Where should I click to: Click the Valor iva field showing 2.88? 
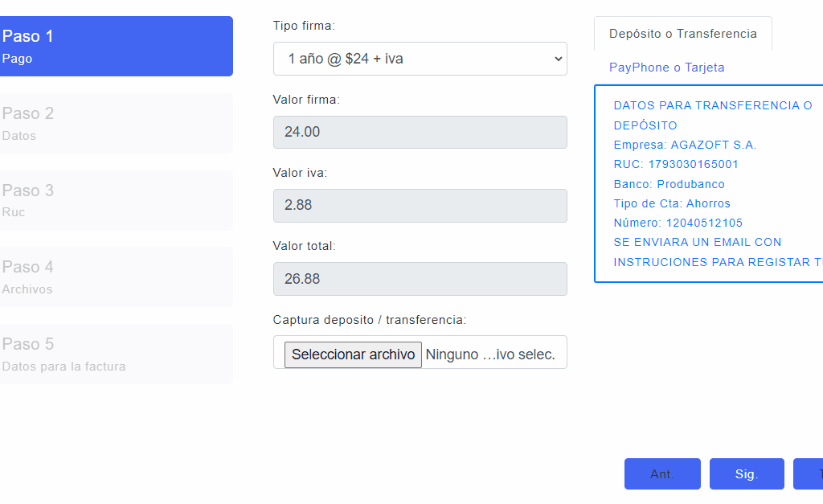(420, 205)
